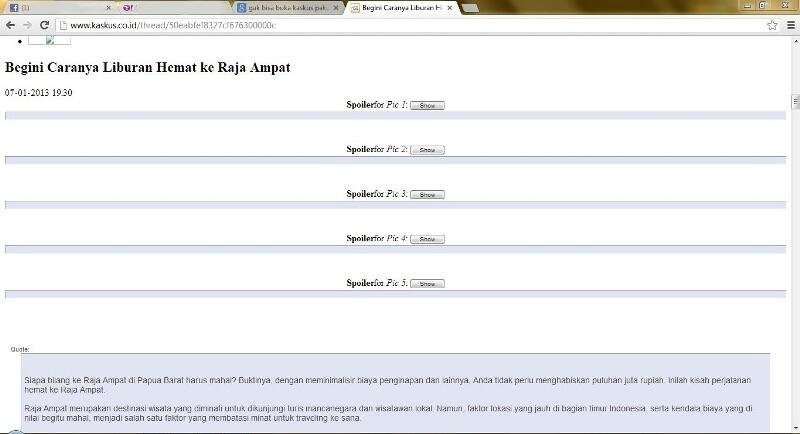
Task: Close the 'Begini Caranya Liburan' tab
Action: (449, 8)
